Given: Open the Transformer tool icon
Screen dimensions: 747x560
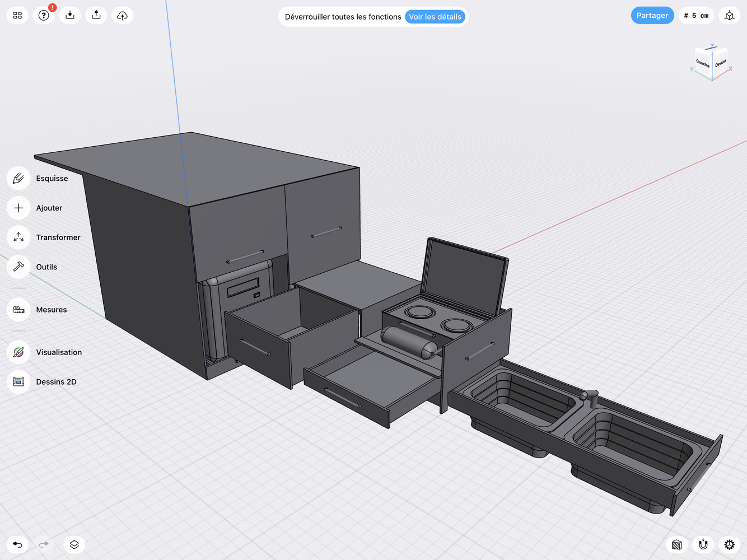Looking at the screenshot, I should coord(18,237).
